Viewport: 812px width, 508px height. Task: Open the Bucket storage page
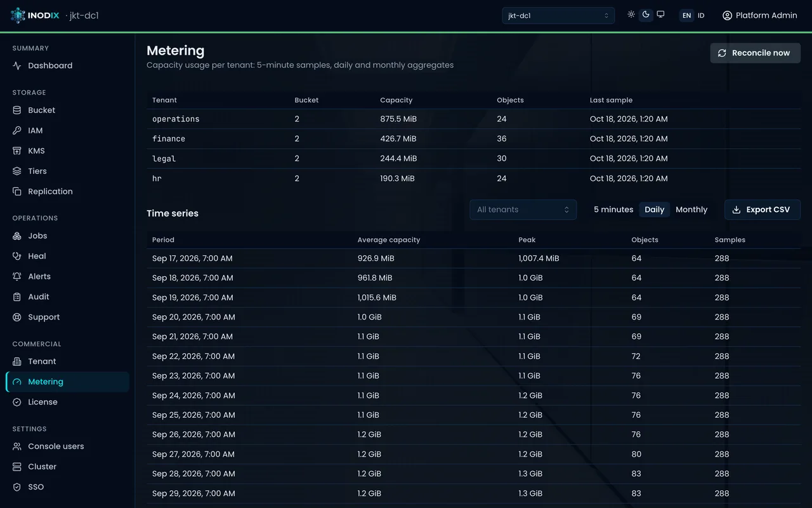coord(67,110)
